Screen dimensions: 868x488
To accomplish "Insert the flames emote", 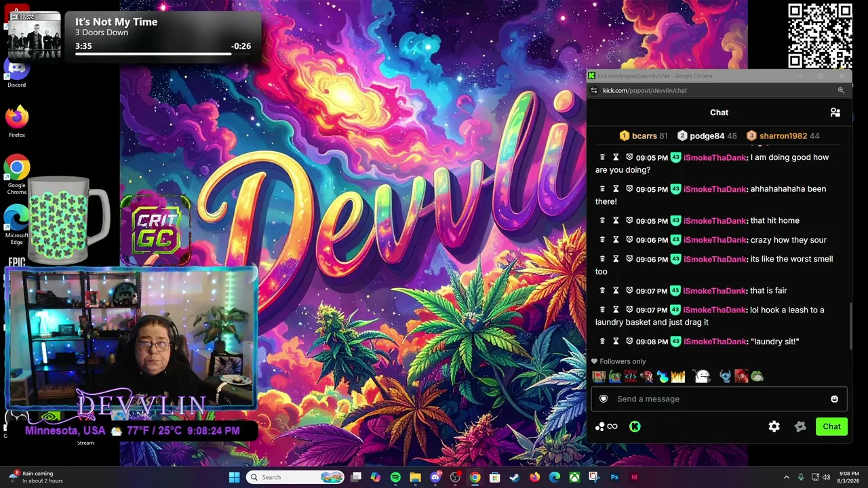I will coord(678,376).
